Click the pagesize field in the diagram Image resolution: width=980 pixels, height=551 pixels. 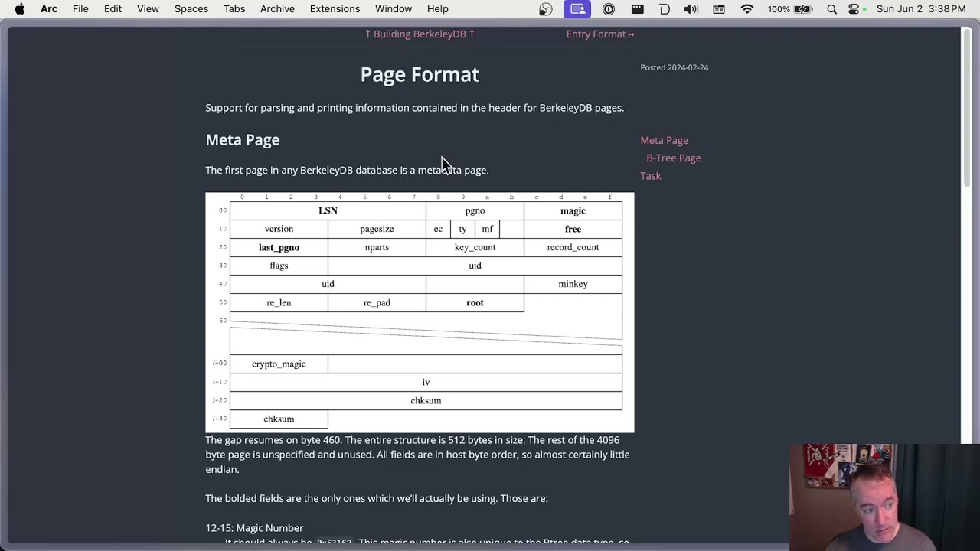[x=377, y=229]
